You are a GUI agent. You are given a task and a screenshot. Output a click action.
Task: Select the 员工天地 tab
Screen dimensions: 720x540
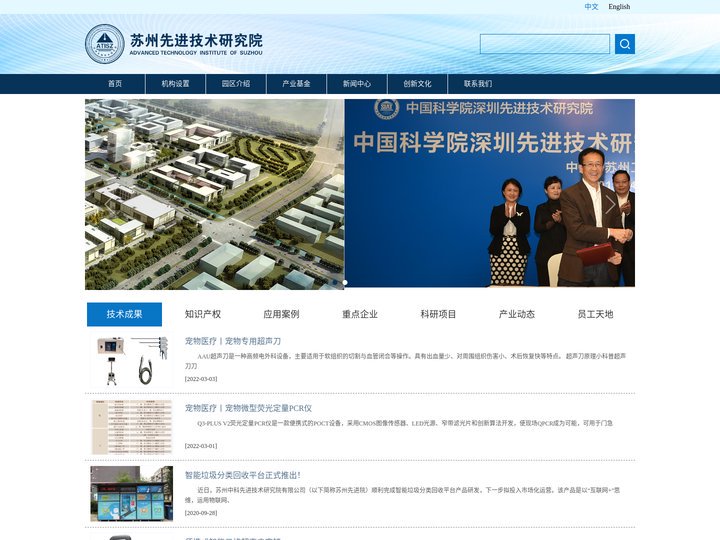click(x=595, y=314)
